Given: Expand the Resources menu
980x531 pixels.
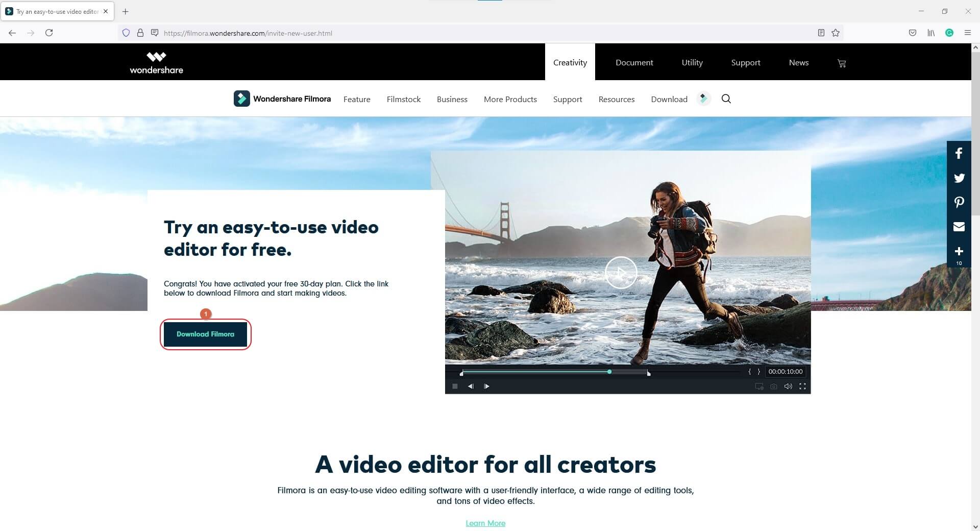Looking at the screenshot, I should (617, 99).
